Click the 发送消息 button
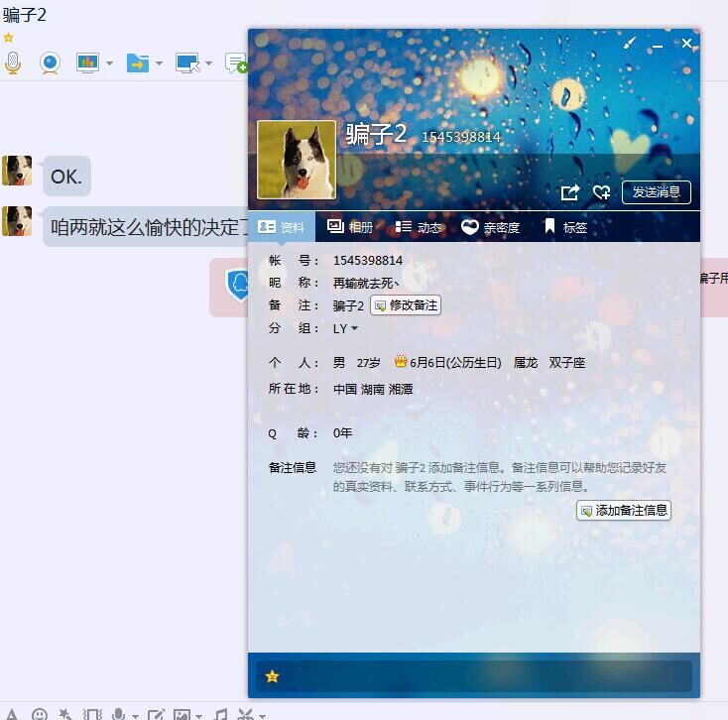The image size is (728, 720). [x=656, y=192]
